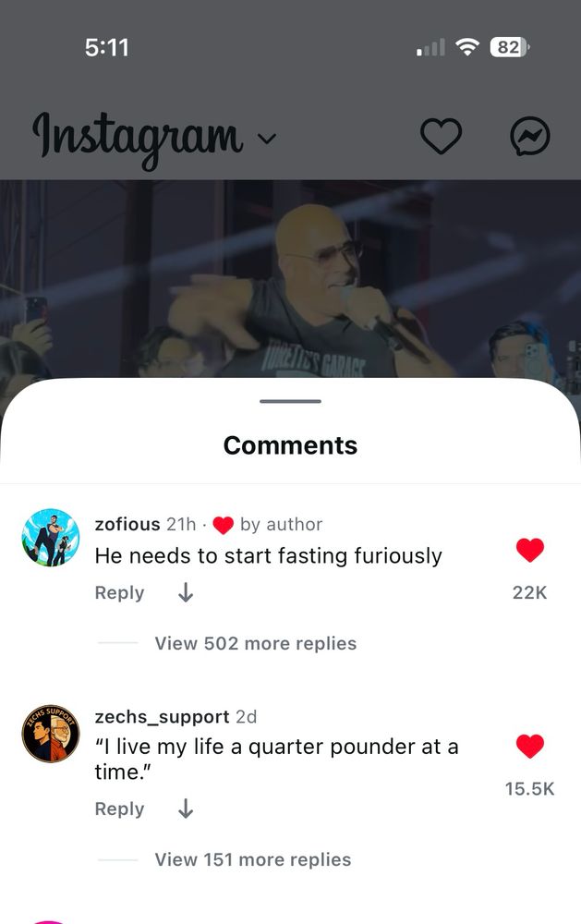581x924 pixels.
Task: Open notifications heart icon in header
Action: click(441, 136)
